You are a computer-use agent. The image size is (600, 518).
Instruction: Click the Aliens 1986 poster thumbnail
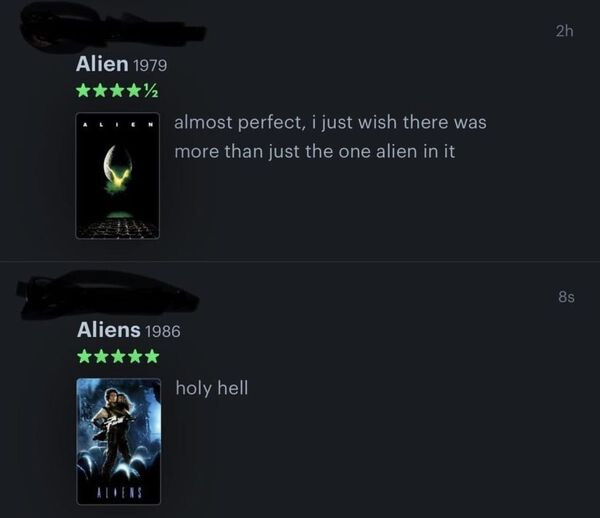[x=119, y=441]
